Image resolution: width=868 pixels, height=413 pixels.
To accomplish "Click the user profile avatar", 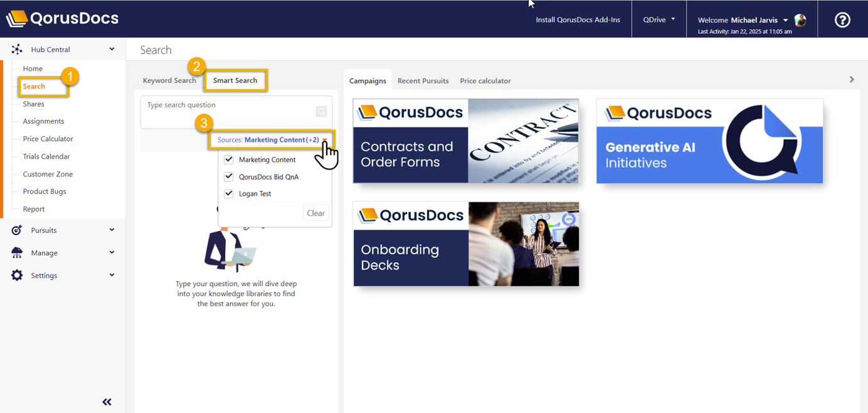I will (x=800, y=20).
